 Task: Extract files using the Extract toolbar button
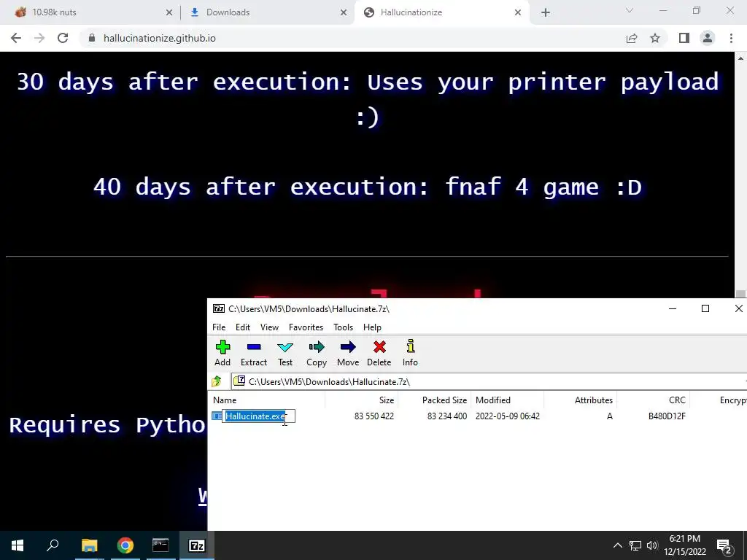253,354
